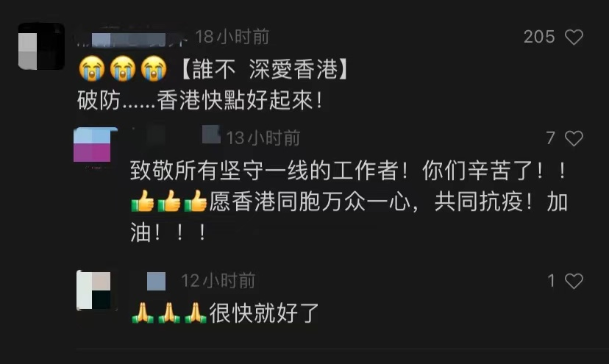609x364 pixels.
Task: Click the 12小时前 timestamp
Action: [x=218, y=281]
